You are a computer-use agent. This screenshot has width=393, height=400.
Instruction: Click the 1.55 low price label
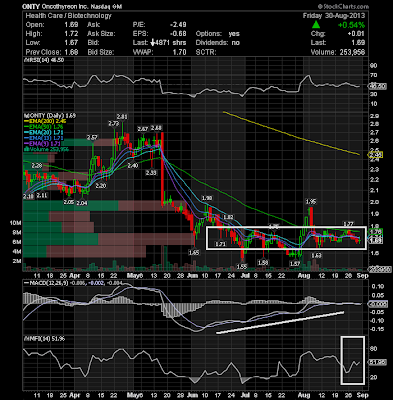(x=242, y=266)
